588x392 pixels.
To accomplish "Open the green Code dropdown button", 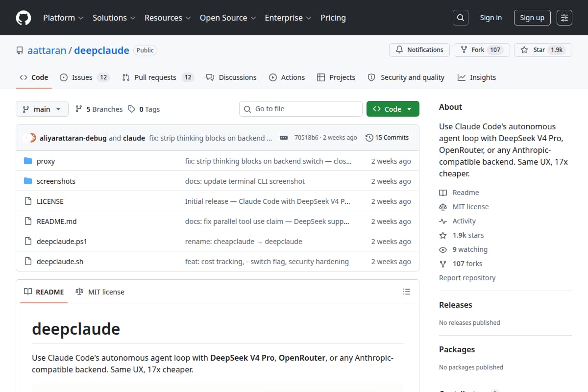I will 392,109.
